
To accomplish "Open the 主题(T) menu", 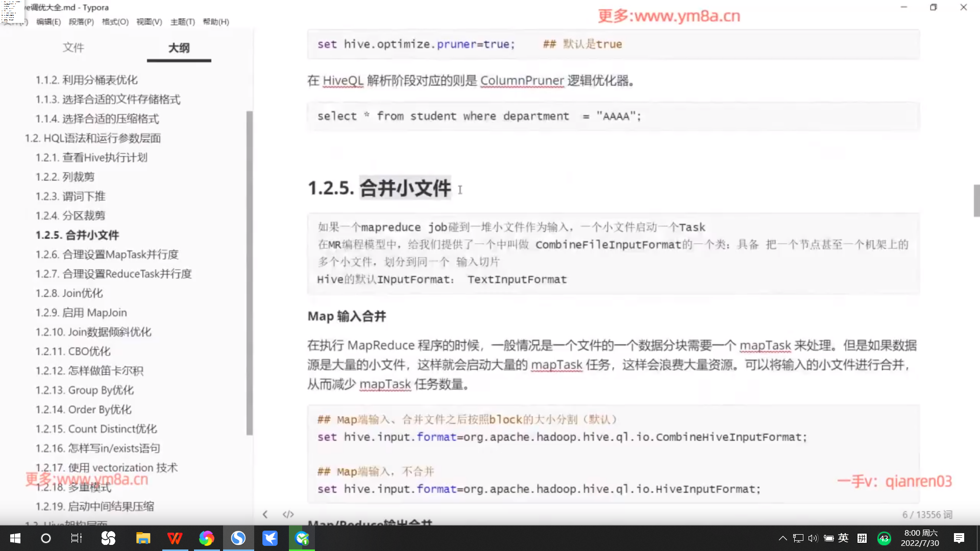I will pyautogui.click(x=182, y=22).
